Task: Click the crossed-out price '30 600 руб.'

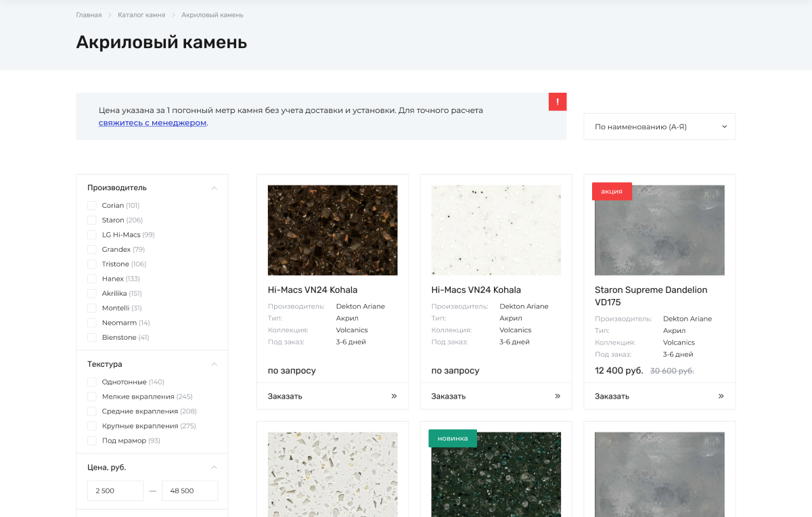Action: coord(672,371)
